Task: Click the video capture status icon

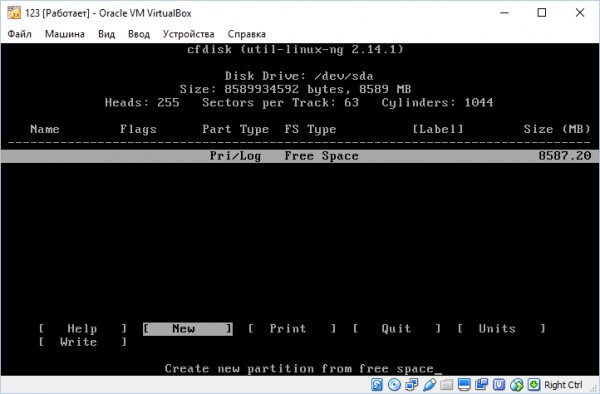Action: coord(482,384)
